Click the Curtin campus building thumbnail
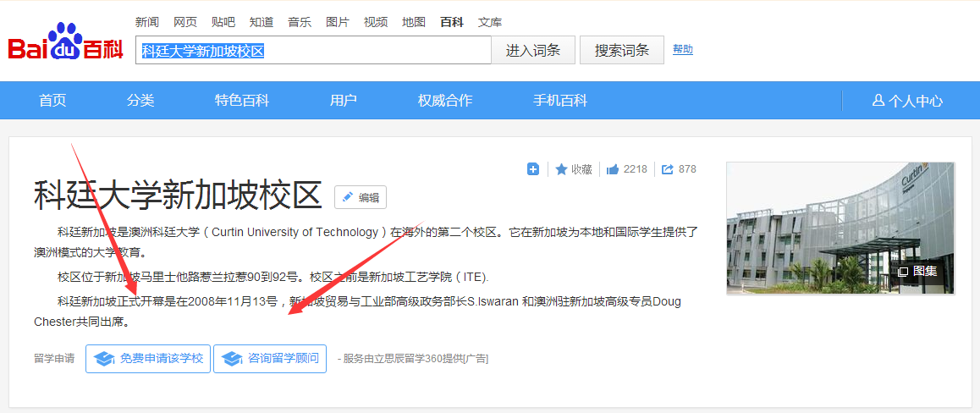Viewport: 980px width, 413px height. tap(840, 228)
